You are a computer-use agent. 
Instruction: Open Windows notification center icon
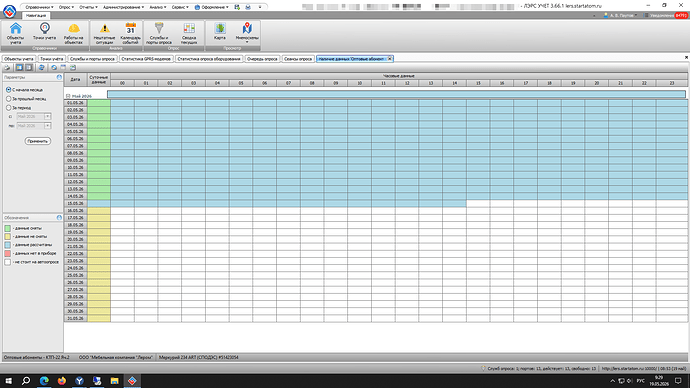pyautogui.click(x=679, y=381)
